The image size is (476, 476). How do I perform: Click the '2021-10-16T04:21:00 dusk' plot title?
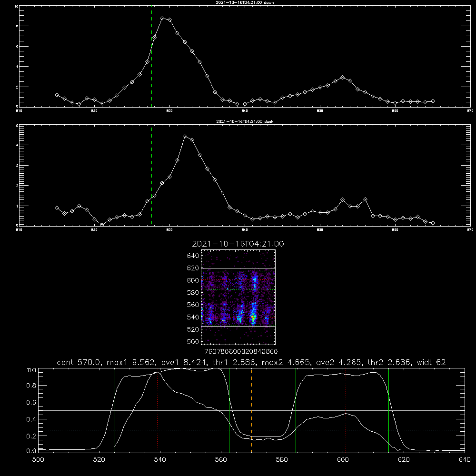click(245, 121)
